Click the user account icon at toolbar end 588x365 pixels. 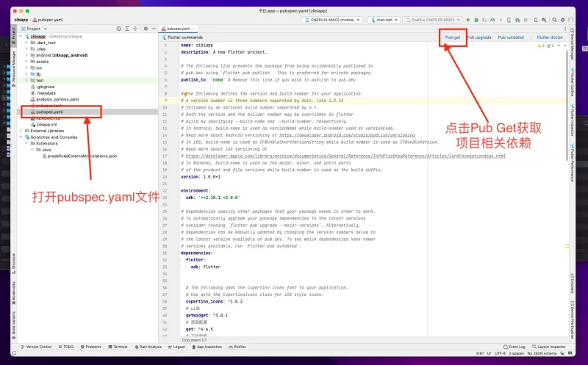[x=571, y=20]
